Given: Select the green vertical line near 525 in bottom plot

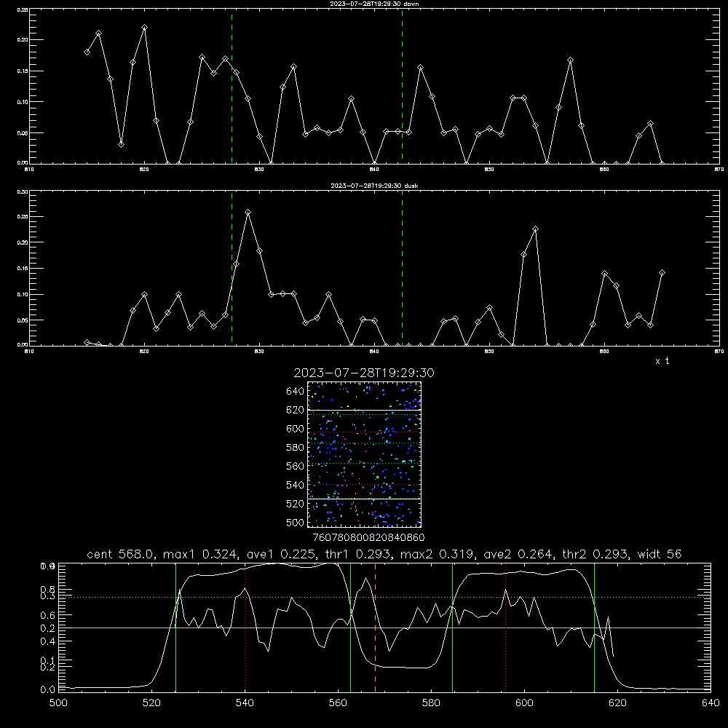Looking at the screenshot, I should (x=175, y=628).
